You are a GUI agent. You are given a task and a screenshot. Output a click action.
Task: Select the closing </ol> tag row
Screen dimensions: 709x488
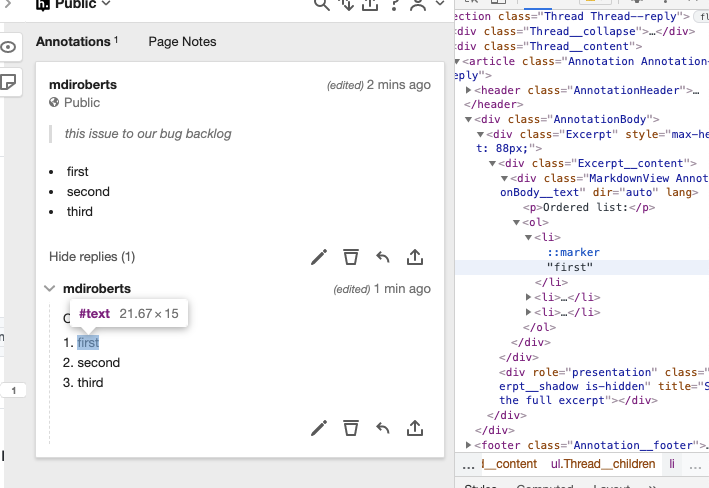coord(539,327)
